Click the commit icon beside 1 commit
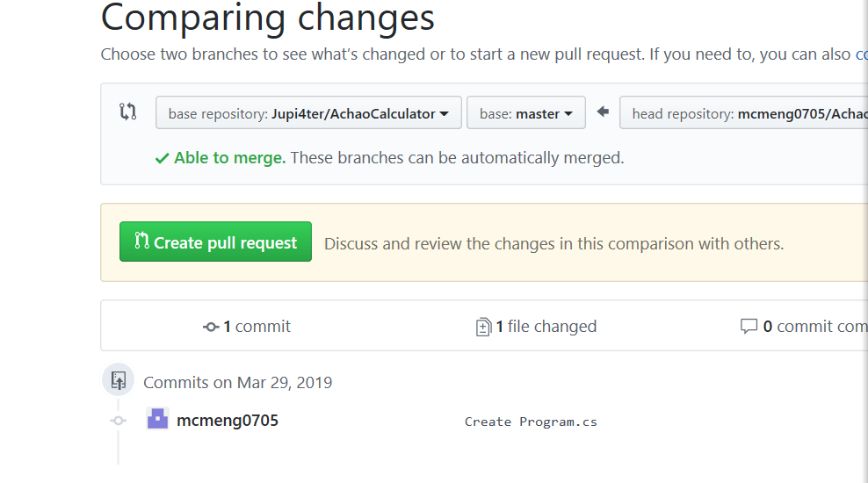 pyautogui.click(x=211, y=327)
